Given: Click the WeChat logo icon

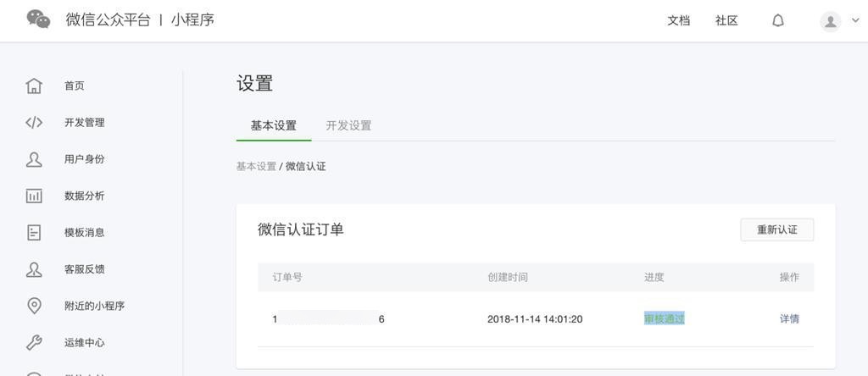Looking at the screenshot, I should (x=39, y=19).
